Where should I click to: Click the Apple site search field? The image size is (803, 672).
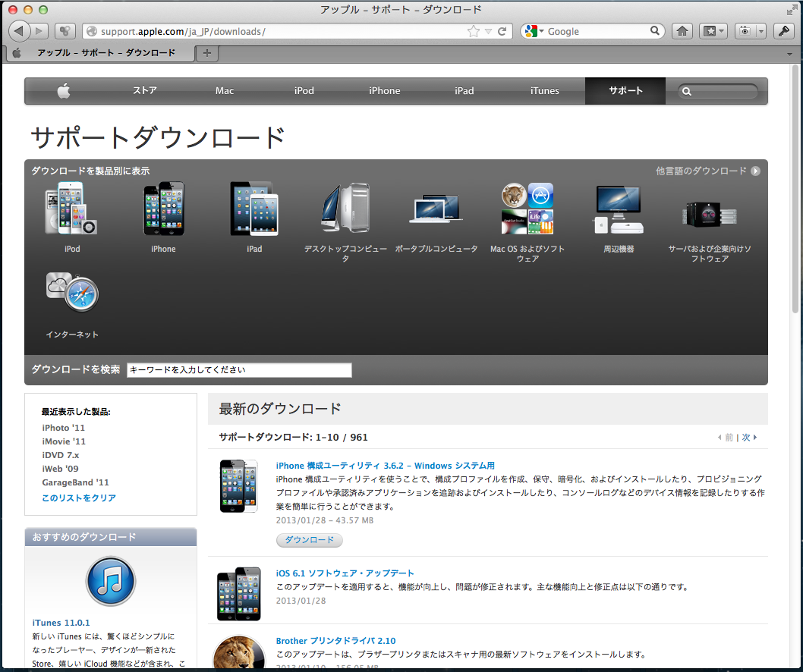pyautogui.click(x=717, y=91)
